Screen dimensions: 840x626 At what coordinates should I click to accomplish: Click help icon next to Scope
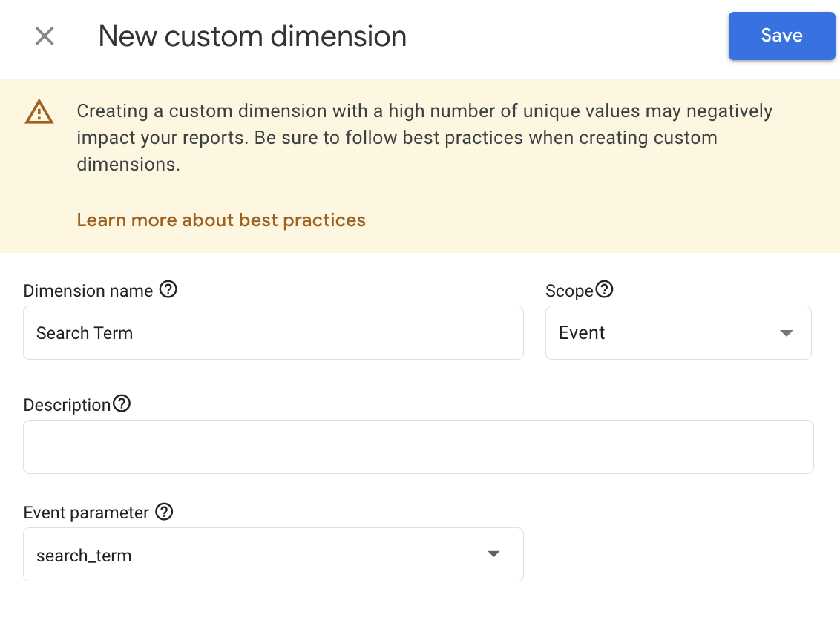[605, 290]
